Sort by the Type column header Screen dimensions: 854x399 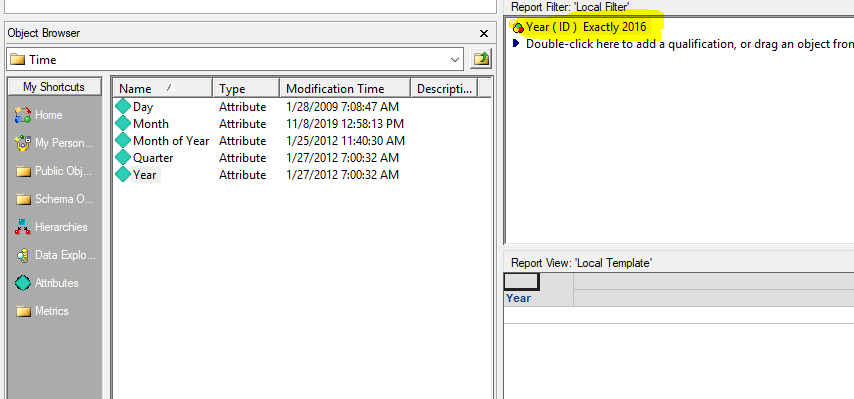[246, 88]
